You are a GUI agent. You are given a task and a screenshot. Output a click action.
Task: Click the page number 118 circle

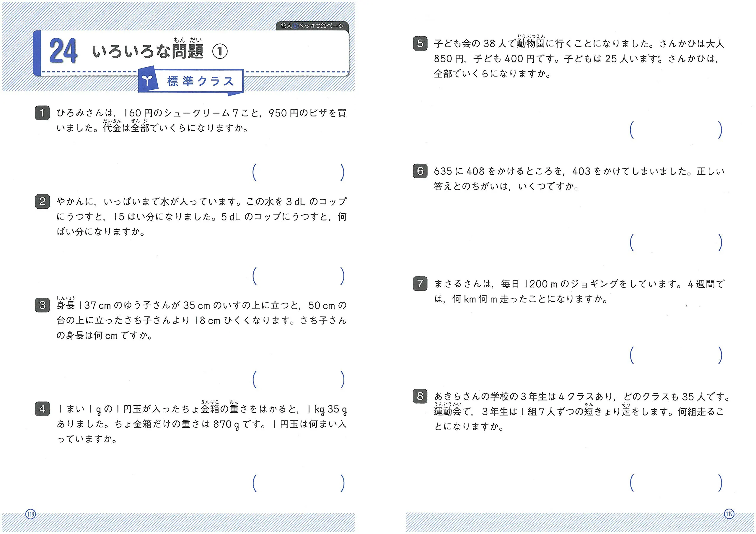[31, 514]
